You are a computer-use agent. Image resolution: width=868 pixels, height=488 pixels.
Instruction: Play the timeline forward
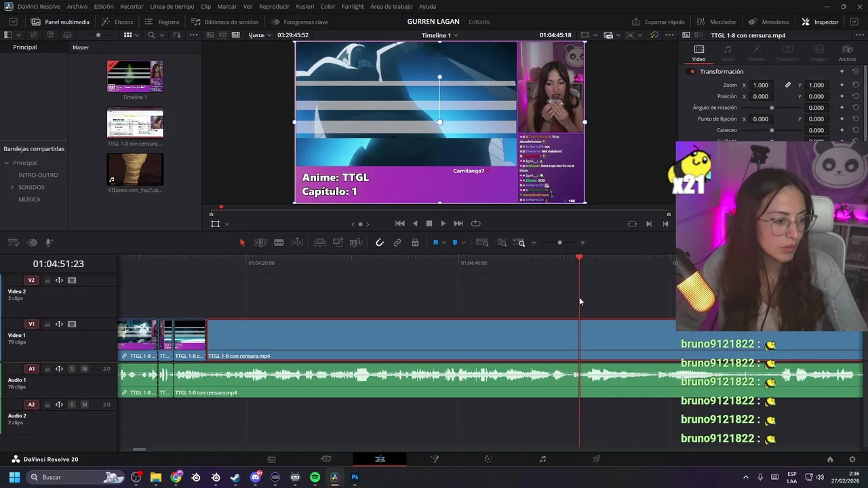pyautogui.click(x=443, y=224)
